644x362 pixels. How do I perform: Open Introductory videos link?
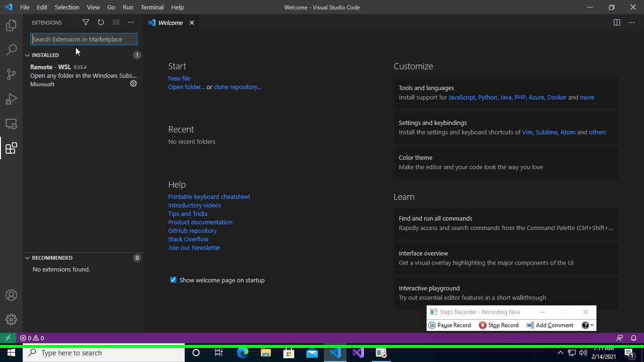coord(195,205)
